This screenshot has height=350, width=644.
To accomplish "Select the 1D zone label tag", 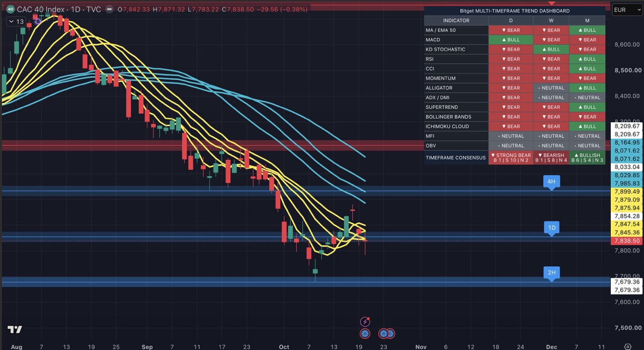I will tap(551, 228).
